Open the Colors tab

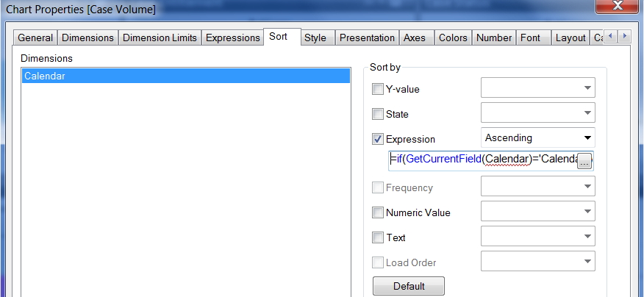click(x=453, y=37)
